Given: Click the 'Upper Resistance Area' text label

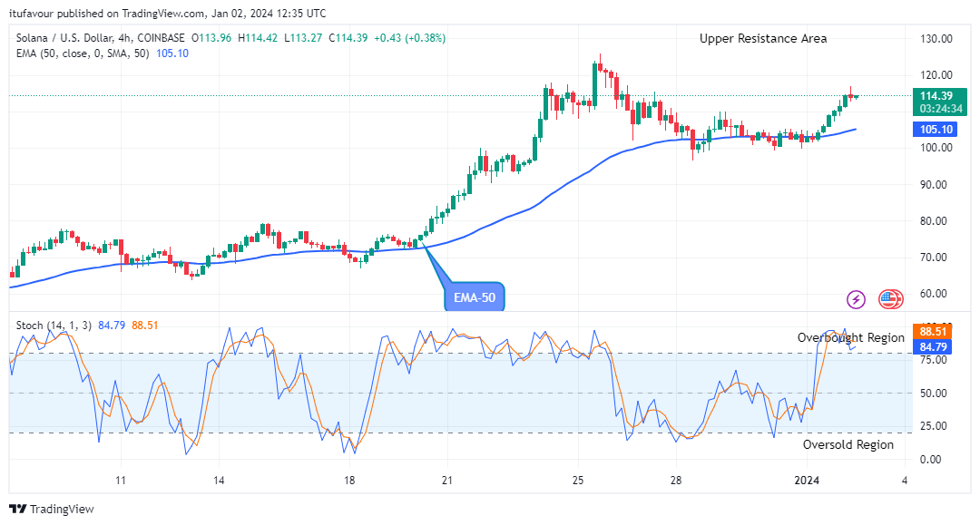Looking at the screenshot, I should coord(763,39).
